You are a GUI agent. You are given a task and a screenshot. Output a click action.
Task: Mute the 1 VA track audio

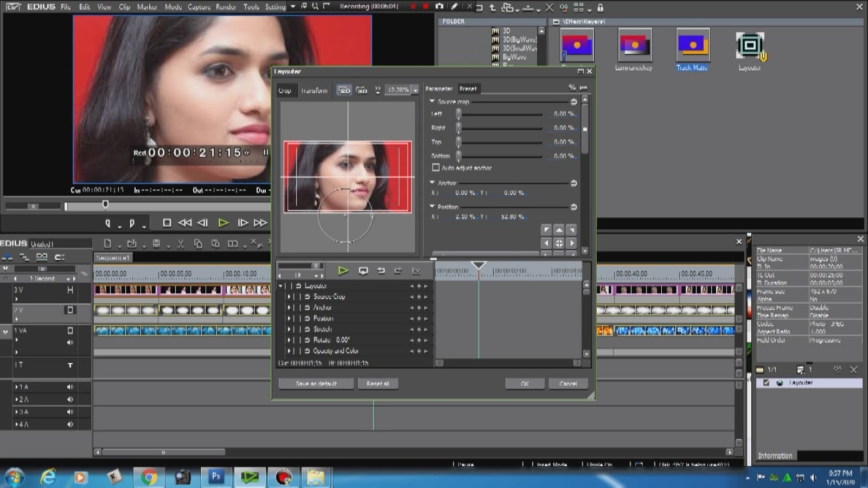[70, 343]
